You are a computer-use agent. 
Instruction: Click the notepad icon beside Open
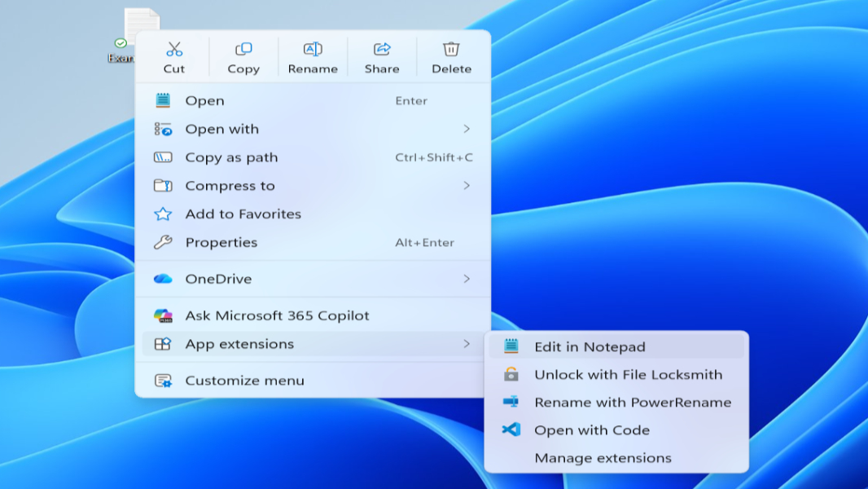click(163, 100)
